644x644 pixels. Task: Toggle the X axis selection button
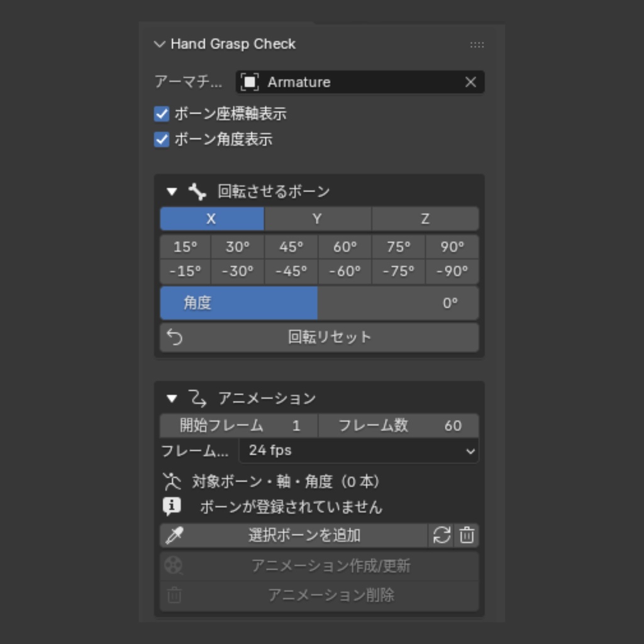pyautogui.click(x=211, y=218)
